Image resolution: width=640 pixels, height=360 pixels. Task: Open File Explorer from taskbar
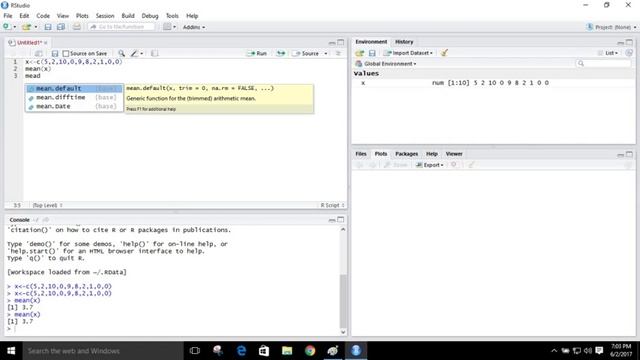click(287, 351)
